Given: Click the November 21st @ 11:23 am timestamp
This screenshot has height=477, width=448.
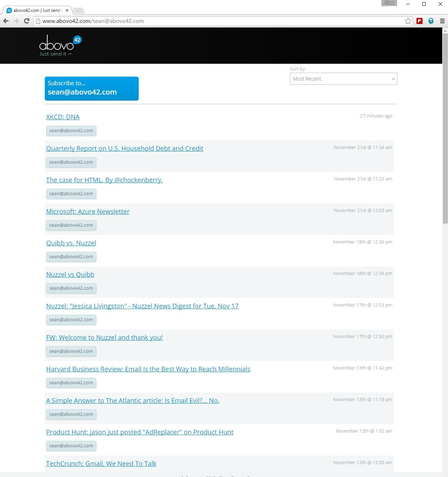Looking at the screenshot, I should pos(363,179).
